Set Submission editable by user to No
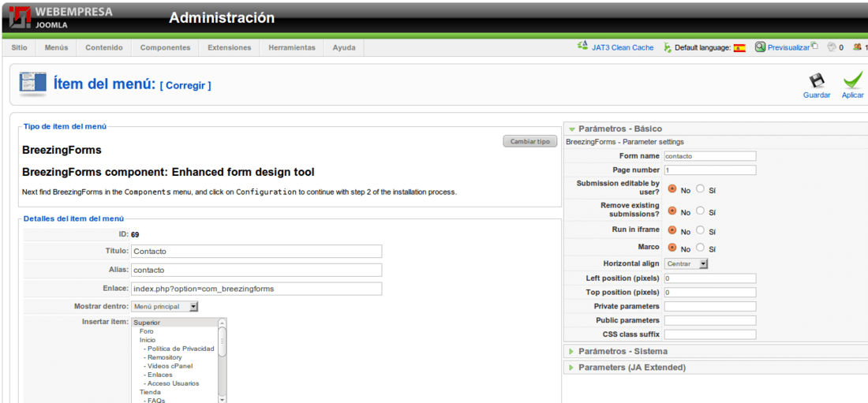This screenshot has height=403, width=868. [672, 188]
